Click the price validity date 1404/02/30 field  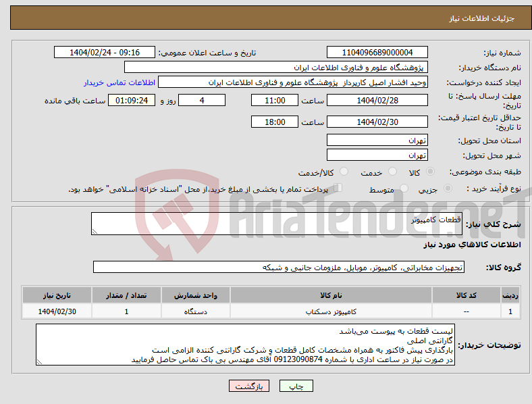point(377,122)
